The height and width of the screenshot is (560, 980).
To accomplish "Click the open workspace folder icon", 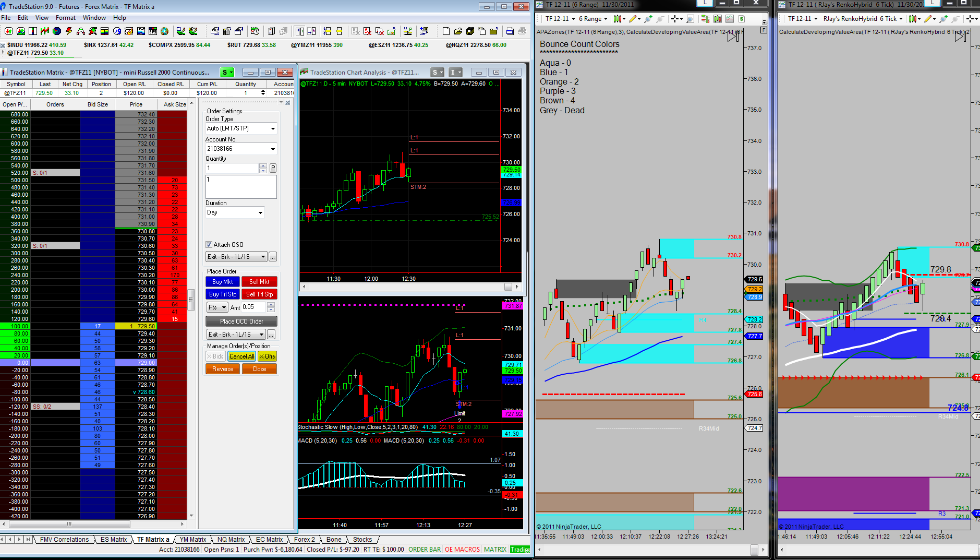I will 458,31.
